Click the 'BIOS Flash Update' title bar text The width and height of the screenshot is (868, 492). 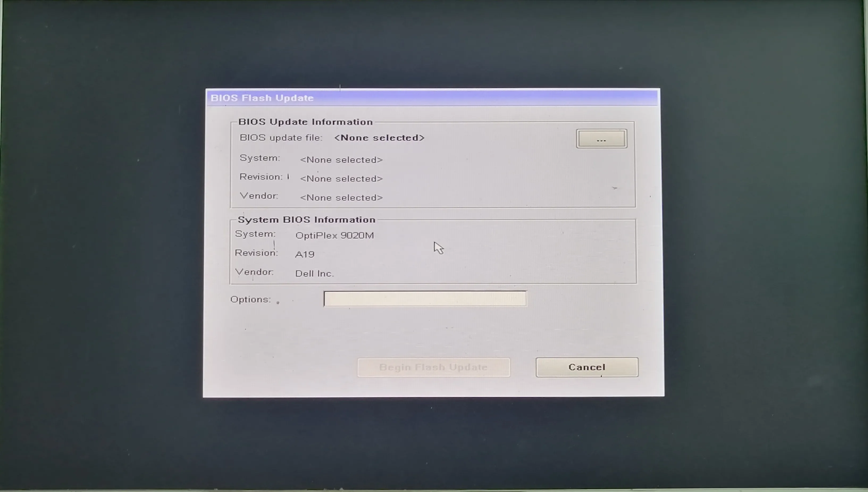tap(262, 98)
